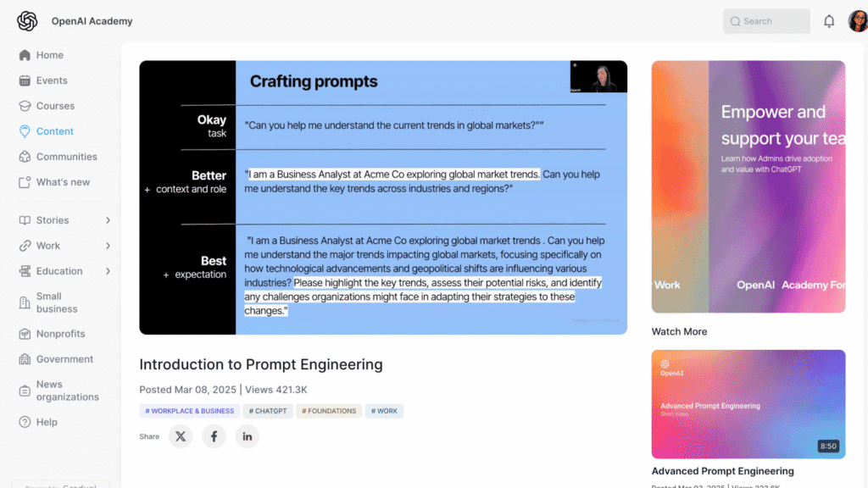The width and height of the screenshot is (868, 488).
Task: Click the Home sidebar icon
Action: (x=25, y=55)
